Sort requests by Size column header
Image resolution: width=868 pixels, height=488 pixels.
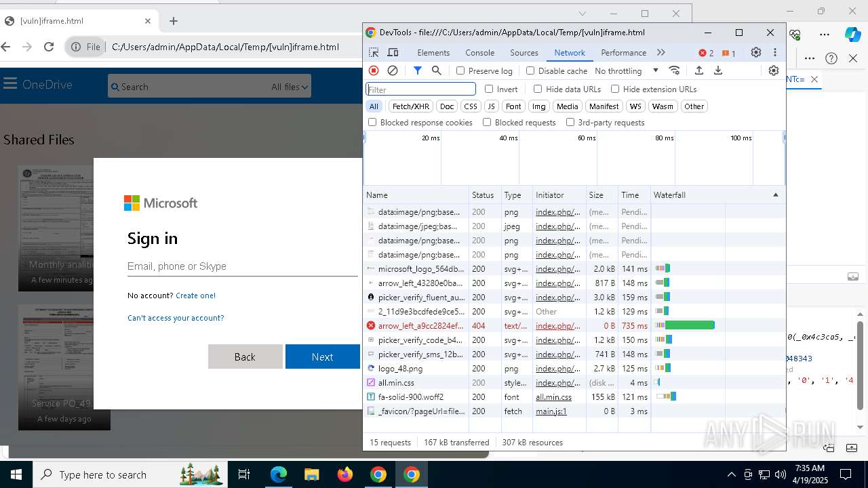601,195
